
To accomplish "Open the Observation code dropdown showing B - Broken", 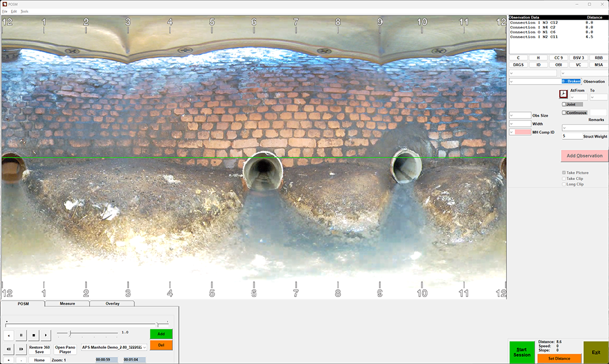I will (545, 82).
